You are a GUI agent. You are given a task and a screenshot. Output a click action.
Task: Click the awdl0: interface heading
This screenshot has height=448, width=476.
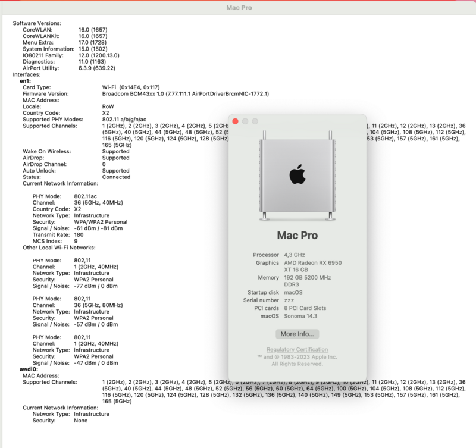(29, 369)
